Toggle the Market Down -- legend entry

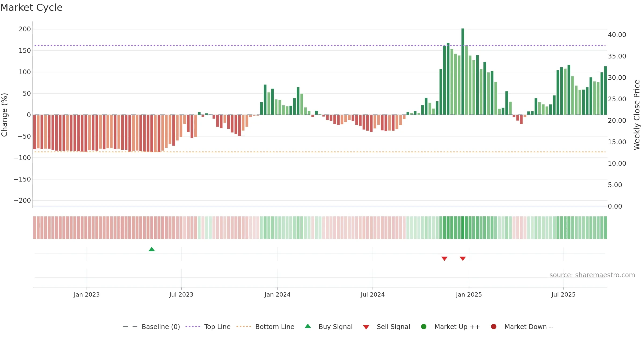(522, 327)
